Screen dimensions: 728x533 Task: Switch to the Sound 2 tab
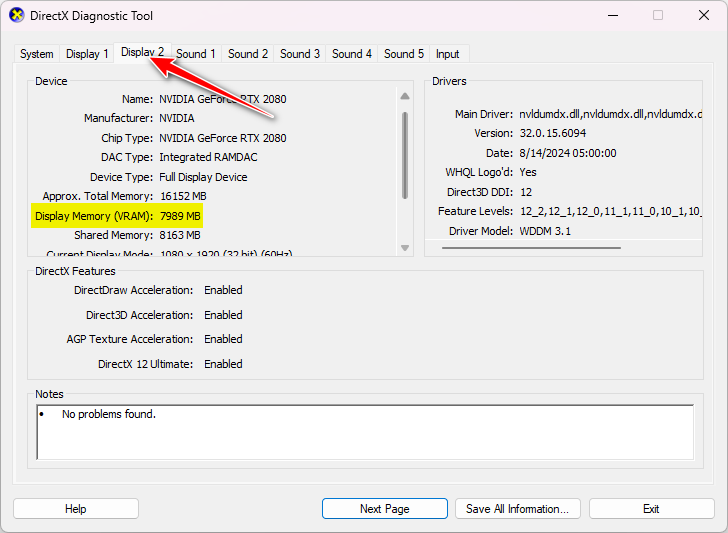coord(248,54)
